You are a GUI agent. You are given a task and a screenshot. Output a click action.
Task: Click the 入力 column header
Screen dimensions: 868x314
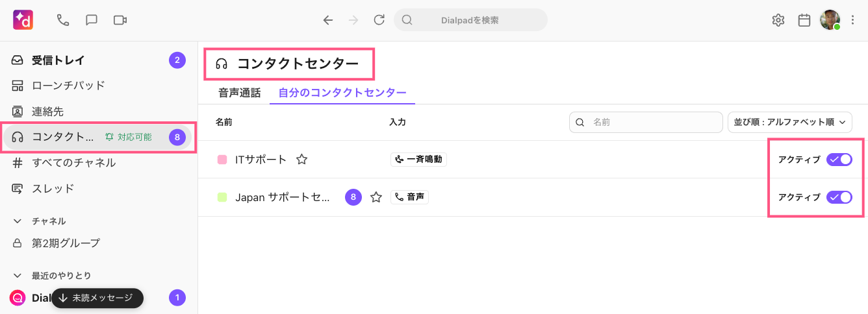[x=398, y=122]
